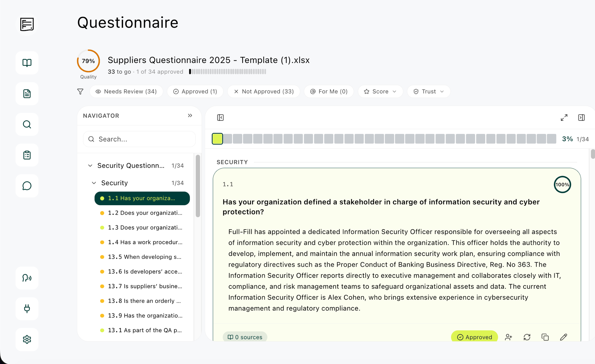Open the Trust dropdown

[429, 92]
